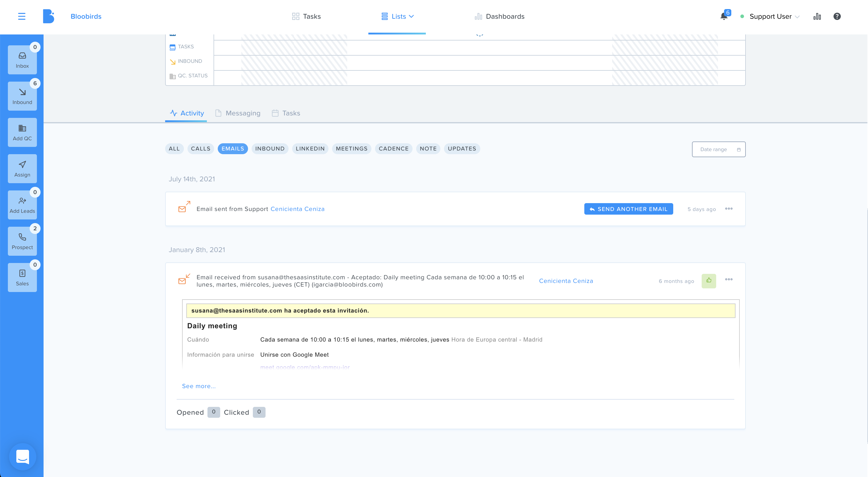
Task: Open Cenicienta Ceniza link on sent email
Action: pyautogui.click(x=298, y=209)
